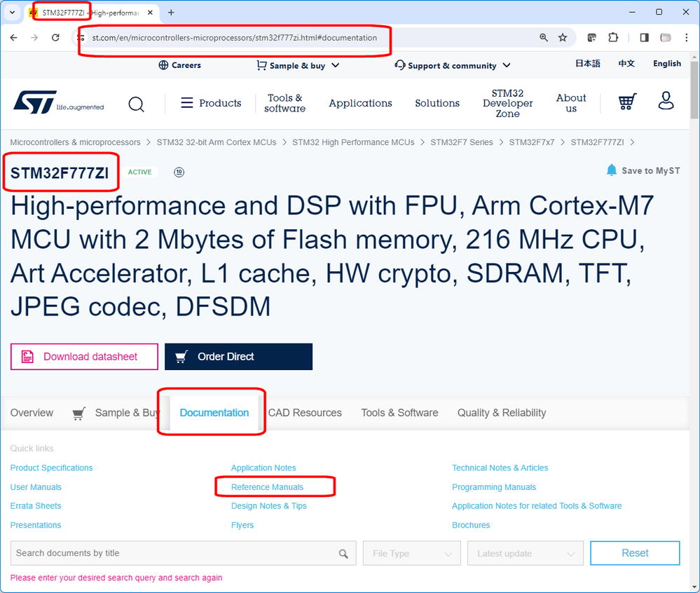The width and height of the screenshot is (700, 593).
Task: Open the Products hamburger menu
Action: [x=211, y=103]
